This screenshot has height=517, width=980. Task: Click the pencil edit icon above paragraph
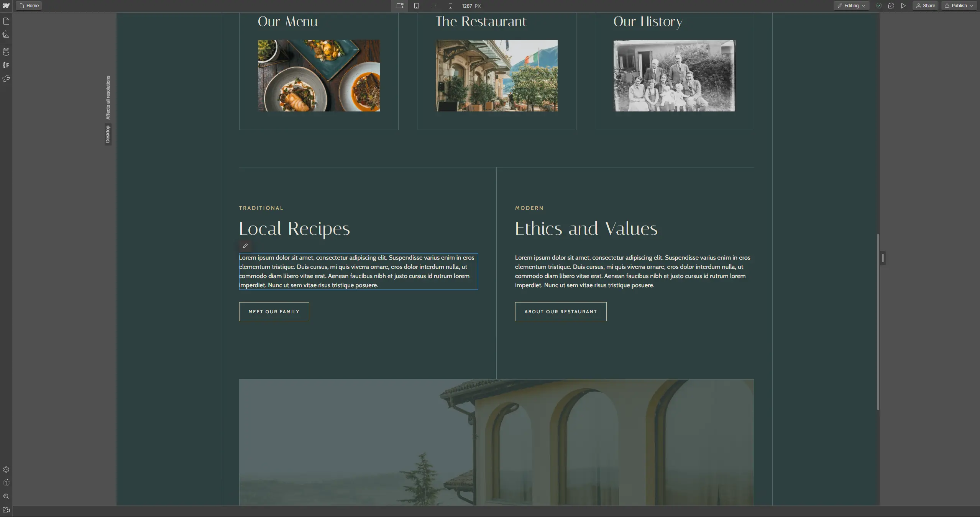pos(245,246)
